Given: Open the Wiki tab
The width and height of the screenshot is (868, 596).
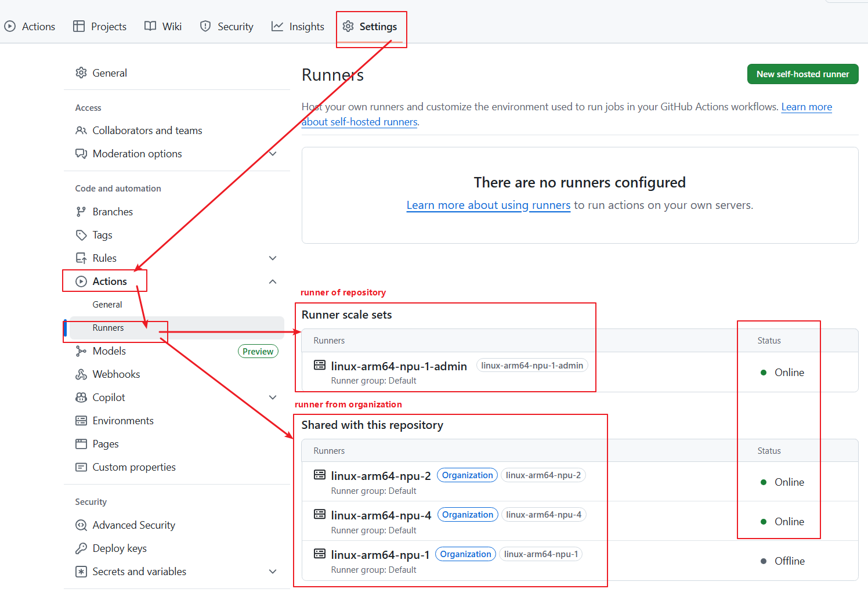Looking at the screenshot, I should click(x=163, y=27).
